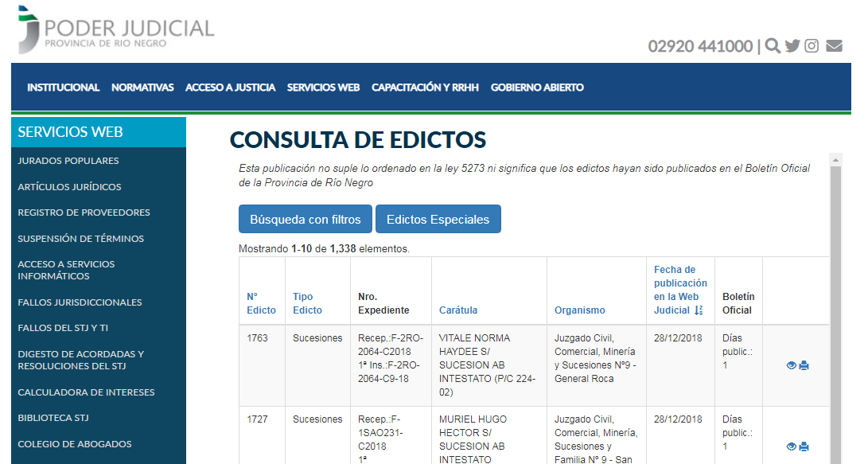Click the Poder Judicial logo
The image size is (868, 464).
pos(116,31)
